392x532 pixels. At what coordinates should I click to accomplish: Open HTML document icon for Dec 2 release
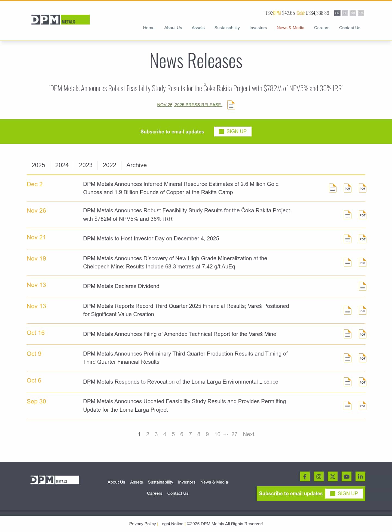(x=333, y=188)
